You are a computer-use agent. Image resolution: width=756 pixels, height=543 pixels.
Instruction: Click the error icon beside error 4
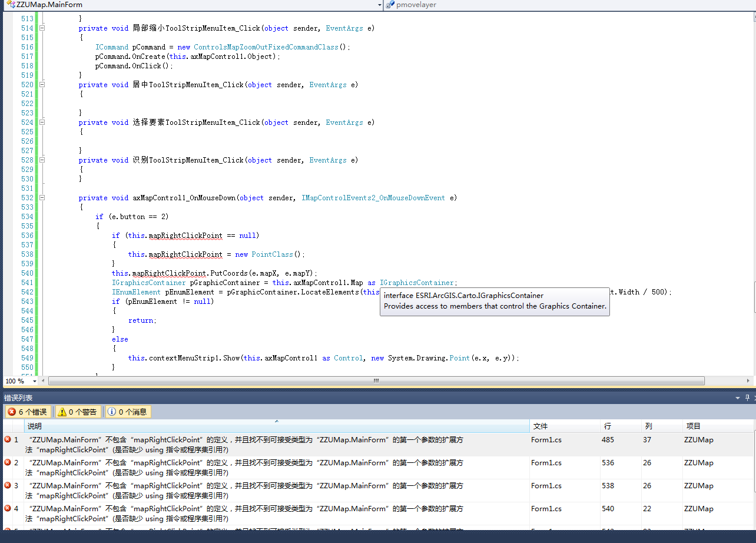pyautogui.click(x=8, y=508)
